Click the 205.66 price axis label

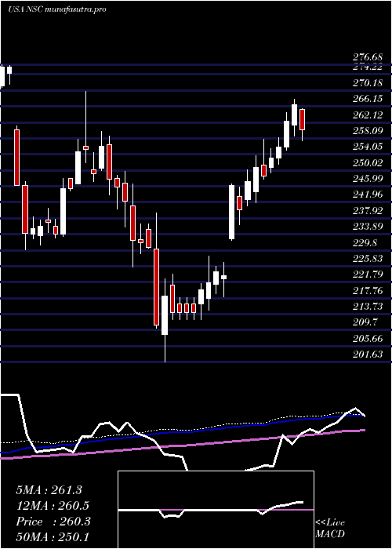(367, 338)
